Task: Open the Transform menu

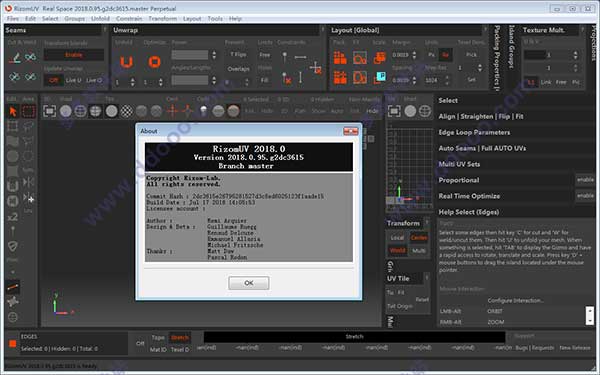Action: point(163,18)
